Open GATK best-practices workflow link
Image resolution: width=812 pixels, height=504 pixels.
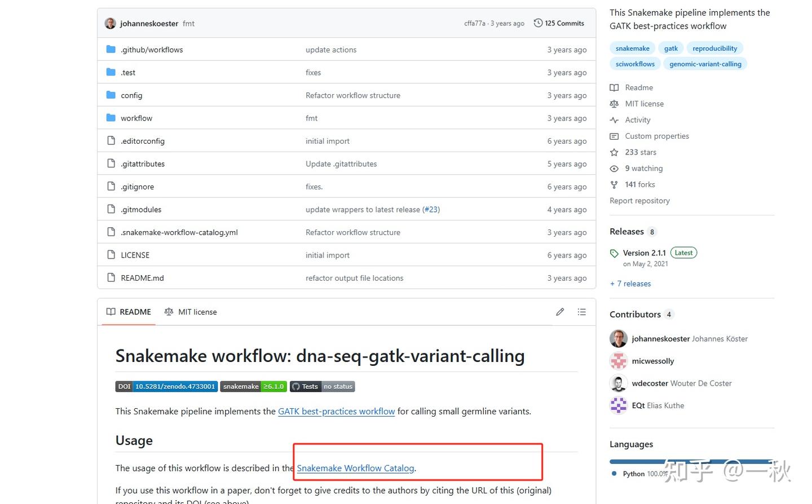point(336,412)
